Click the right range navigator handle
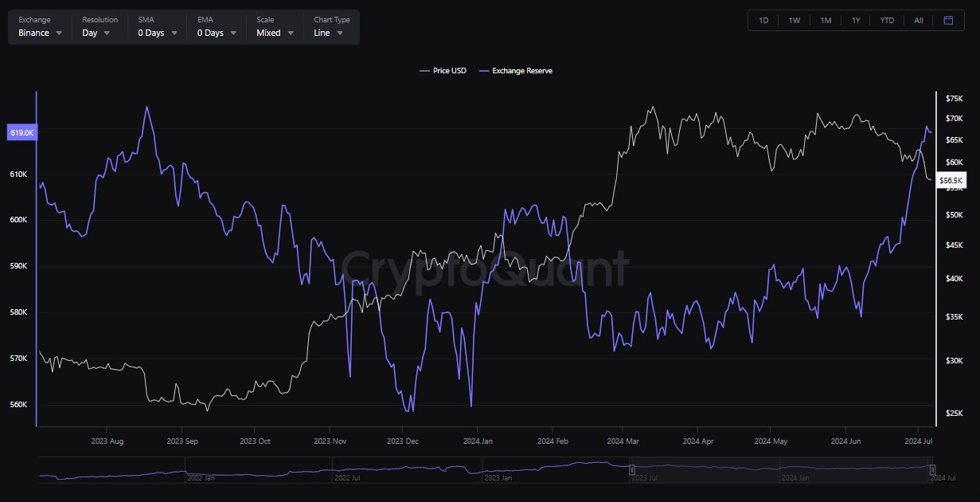980x502 pixels. [932, 470]
